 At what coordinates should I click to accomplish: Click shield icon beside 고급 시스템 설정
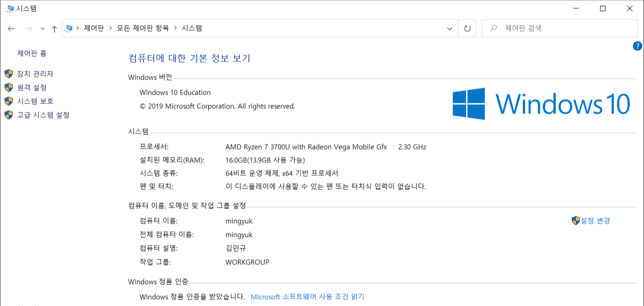9,115
